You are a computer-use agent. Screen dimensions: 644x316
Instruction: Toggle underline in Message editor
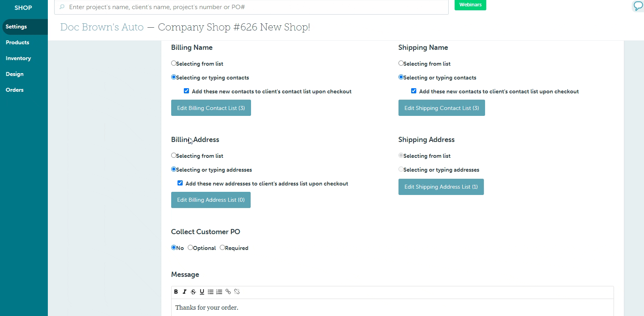click(202, 292)
